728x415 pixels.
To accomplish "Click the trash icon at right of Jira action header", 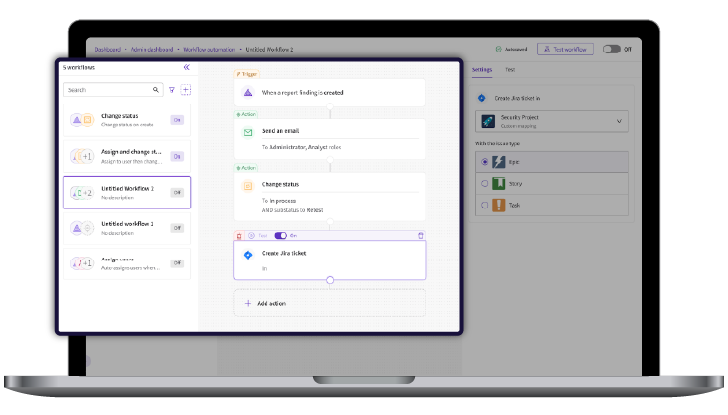I will pos(420,235).
